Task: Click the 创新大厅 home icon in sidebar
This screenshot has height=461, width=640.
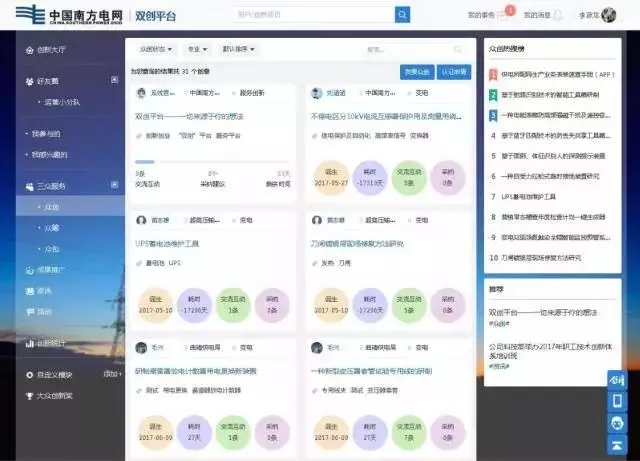Action: coord(28,48)
